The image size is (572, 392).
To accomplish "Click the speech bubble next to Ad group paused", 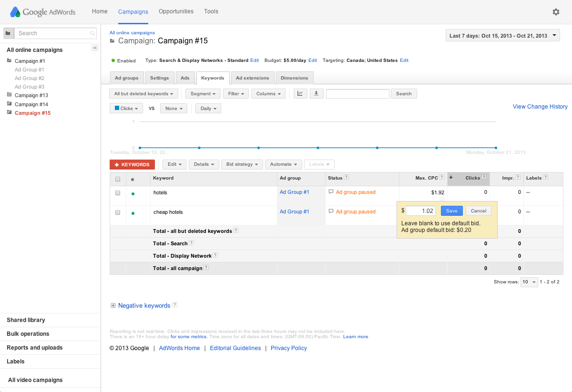I will coord(331,192).
